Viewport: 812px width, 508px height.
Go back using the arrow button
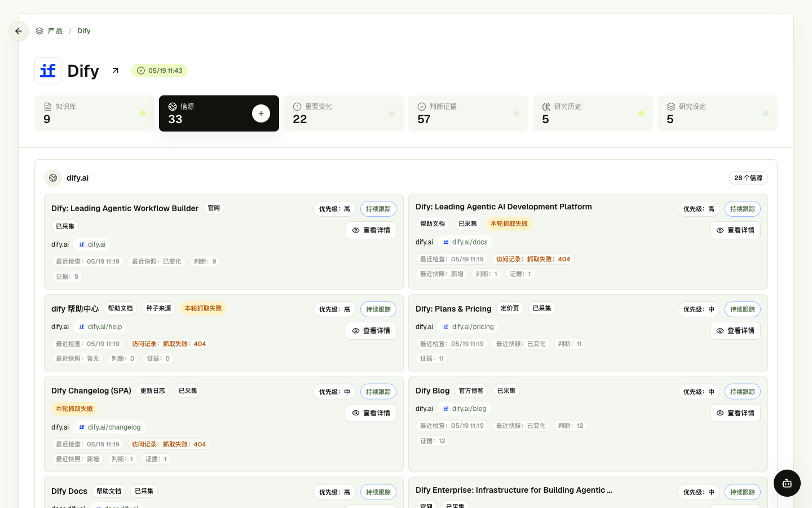[x=19, y=31]
